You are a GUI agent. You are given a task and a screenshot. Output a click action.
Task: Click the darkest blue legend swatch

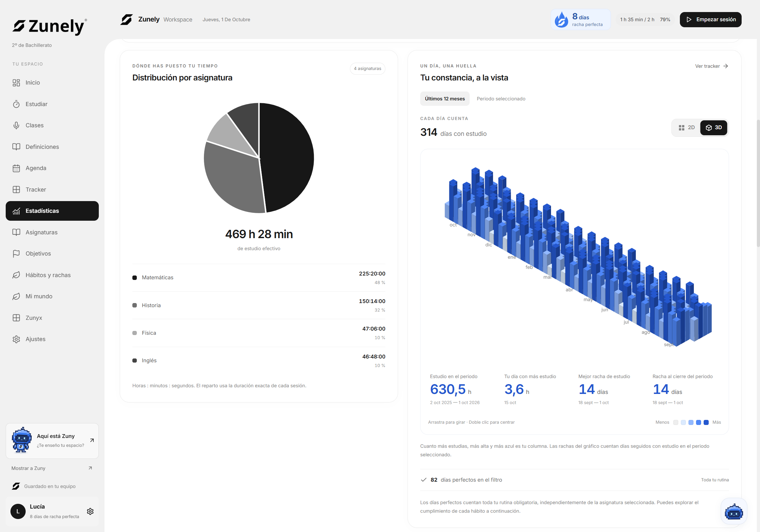coord(706,422)
